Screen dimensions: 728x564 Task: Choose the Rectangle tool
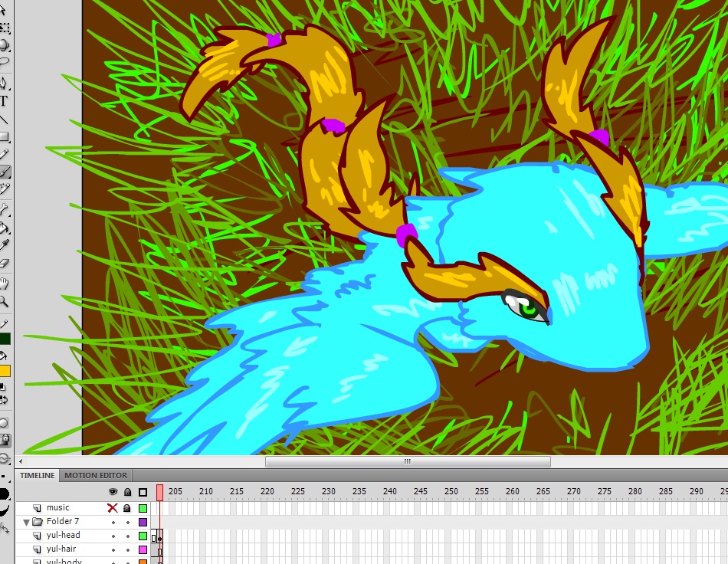coord(4,137)
